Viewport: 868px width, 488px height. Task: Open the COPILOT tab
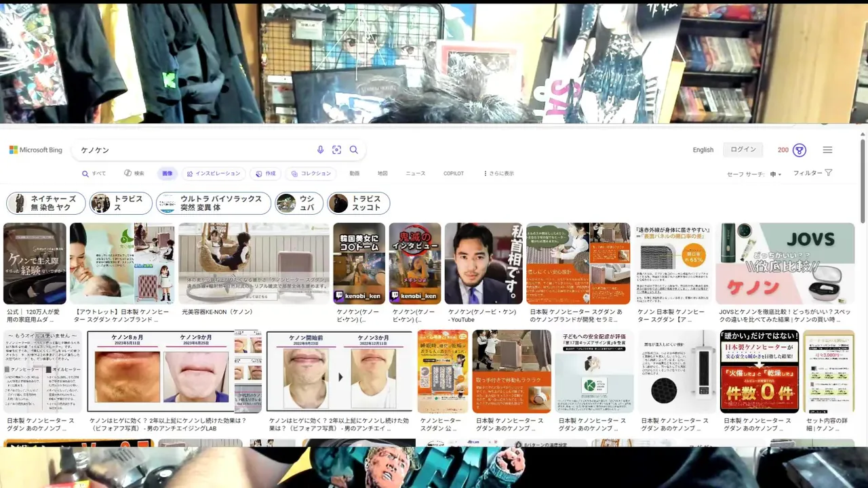[454, 174]
